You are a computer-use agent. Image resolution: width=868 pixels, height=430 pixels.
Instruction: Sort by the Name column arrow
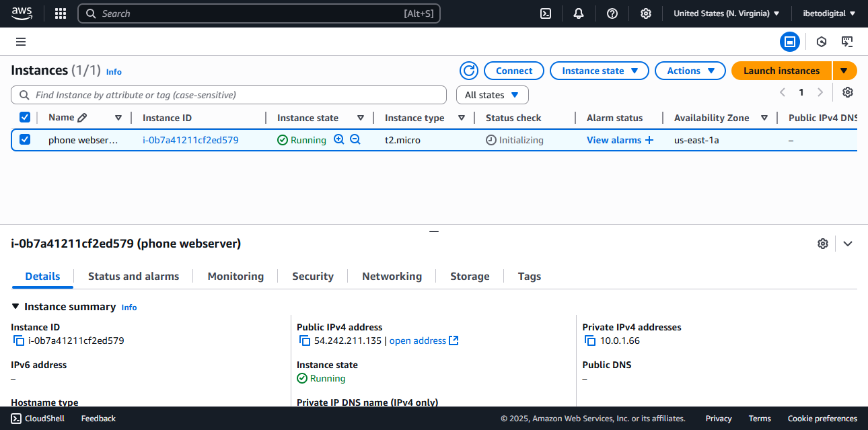click(x=118, y=118)
